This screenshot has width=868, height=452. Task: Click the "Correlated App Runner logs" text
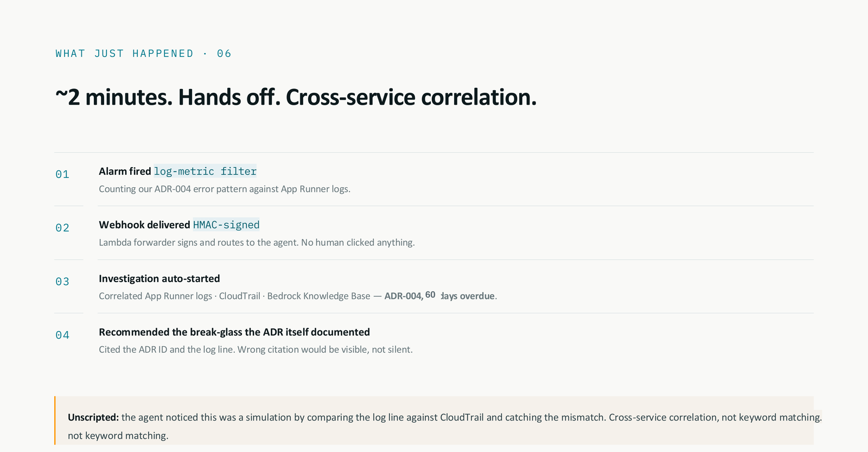pos(155,296)
